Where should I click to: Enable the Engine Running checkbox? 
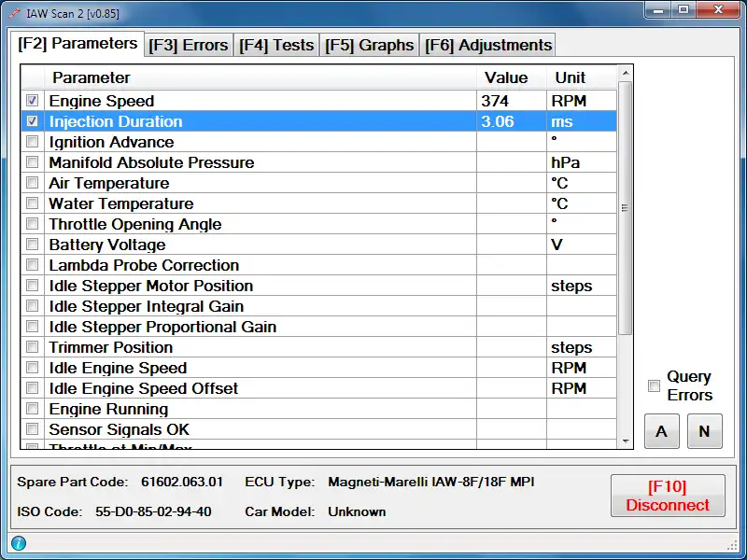(33, 409)
